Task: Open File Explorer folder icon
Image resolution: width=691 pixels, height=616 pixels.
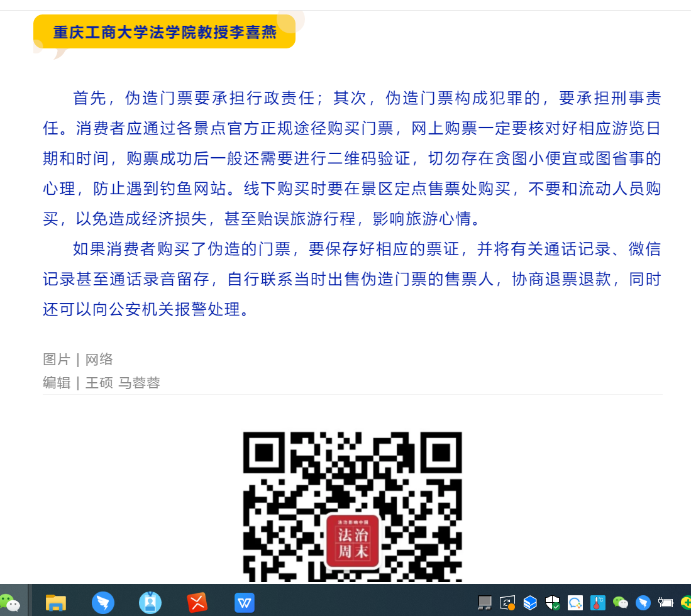Action: point(56,603)
